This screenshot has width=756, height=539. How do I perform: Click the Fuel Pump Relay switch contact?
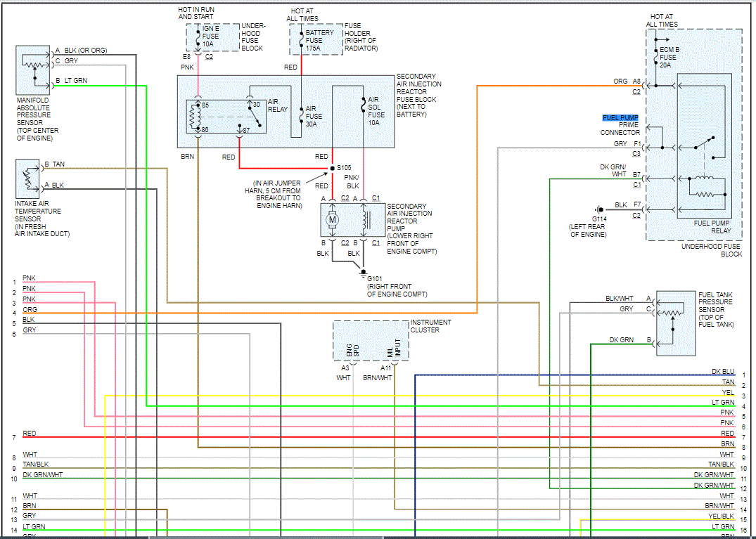pyautogui.click(x=703, y=143)
